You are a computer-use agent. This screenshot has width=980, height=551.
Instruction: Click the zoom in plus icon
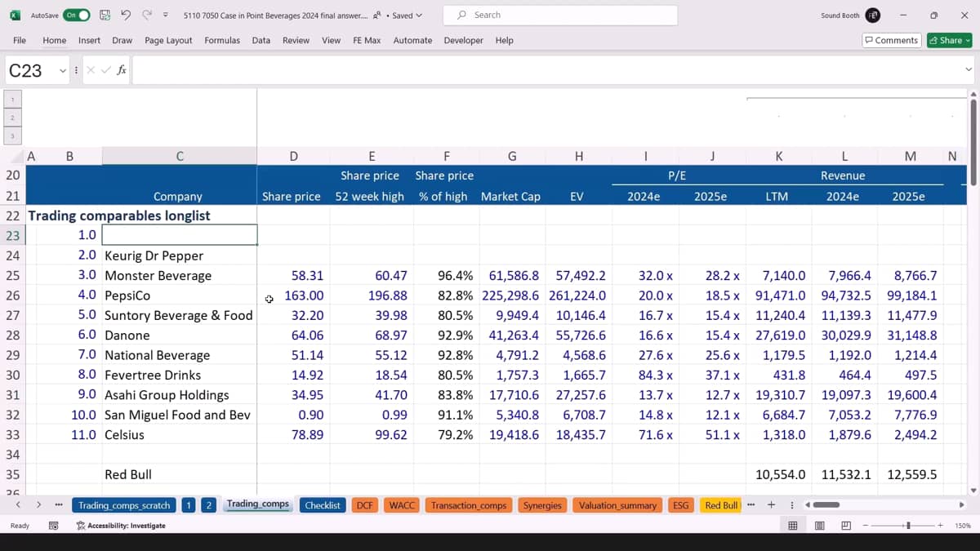941,526
